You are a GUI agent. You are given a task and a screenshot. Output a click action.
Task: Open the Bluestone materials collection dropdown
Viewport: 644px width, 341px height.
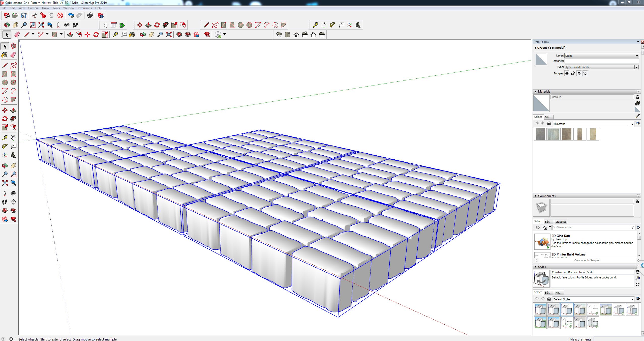pyautogui.click(x=632, y=124)
